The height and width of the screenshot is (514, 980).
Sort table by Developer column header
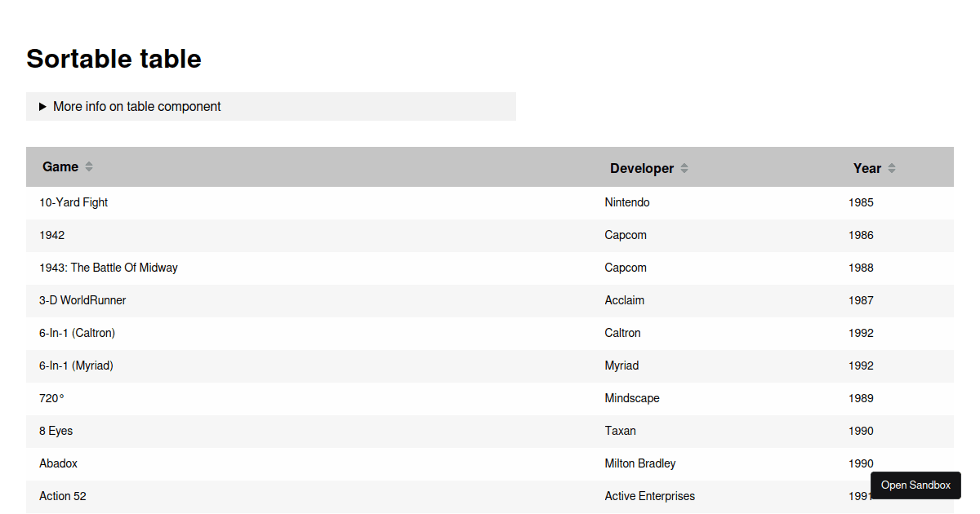[649, 168]
